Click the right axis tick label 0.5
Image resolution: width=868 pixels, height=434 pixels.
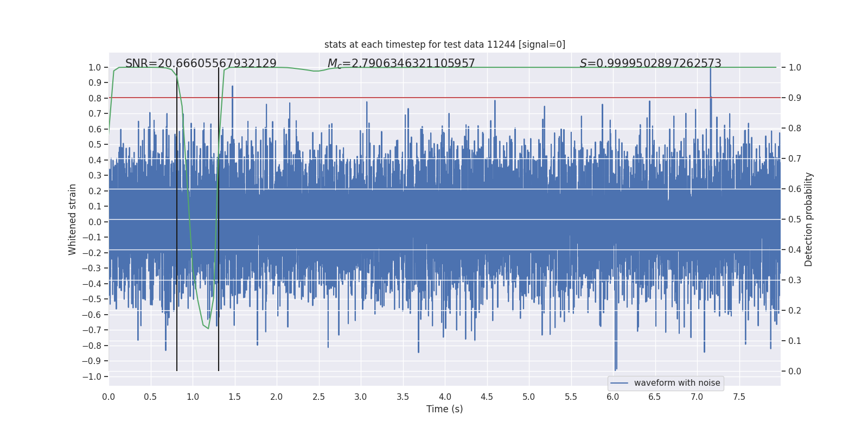795,219
